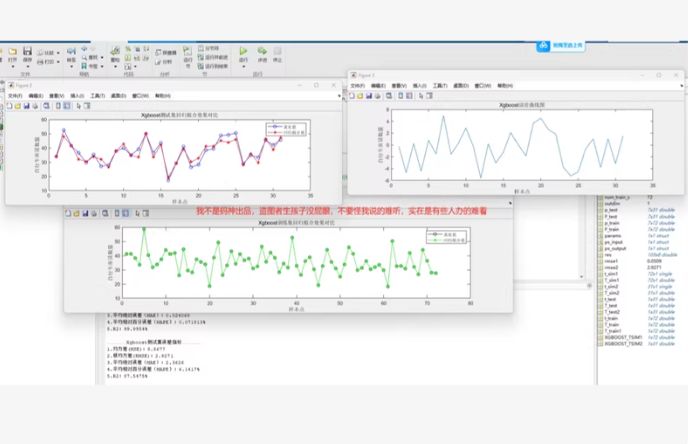Open Edit (编辑) menu in Figure 2

click(x=36, y=96)
